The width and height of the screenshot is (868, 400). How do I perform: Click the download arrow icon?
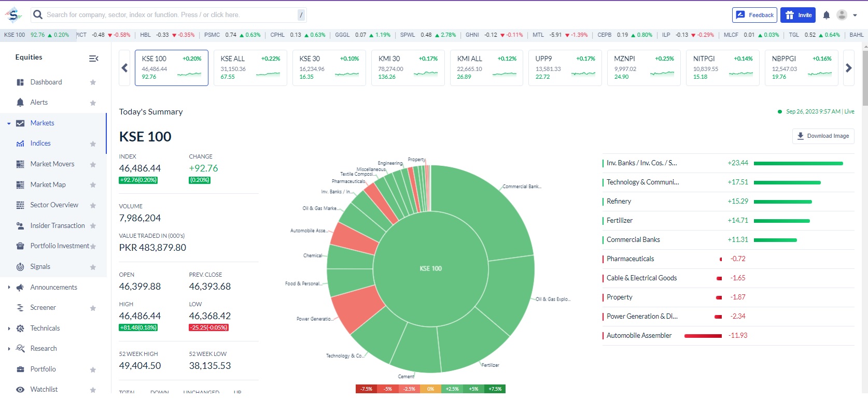click(801, 136)
